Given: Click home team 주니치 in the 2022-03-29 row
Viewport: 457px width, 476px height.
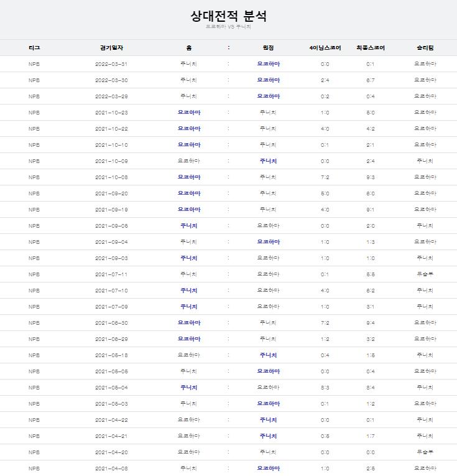Looking at the screenshot, I should click(188, 96).
